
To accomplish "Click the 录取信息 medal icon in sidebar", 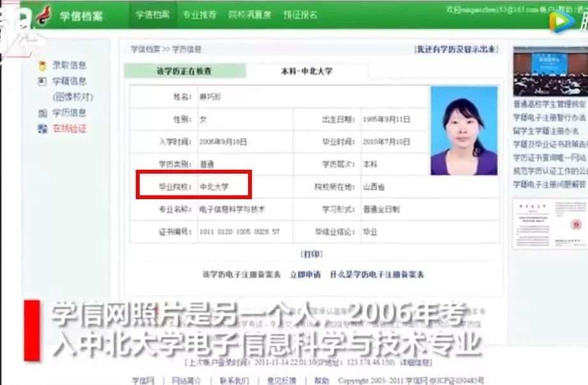I will 43,65.
